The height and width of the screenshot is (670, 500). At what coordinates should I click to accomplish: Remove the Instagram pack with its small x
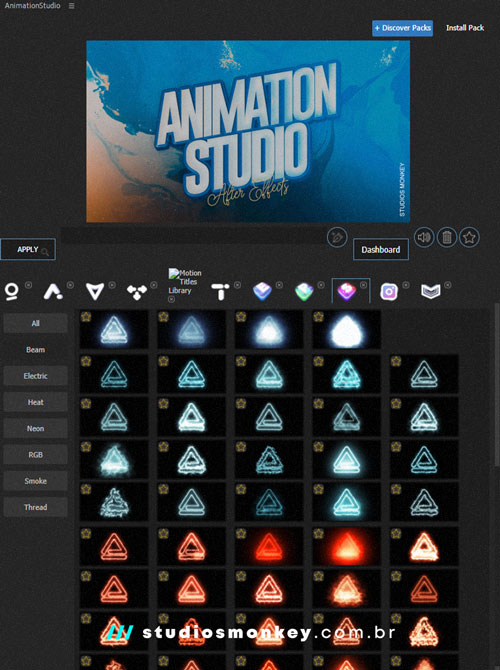click(x=406, y=285)
